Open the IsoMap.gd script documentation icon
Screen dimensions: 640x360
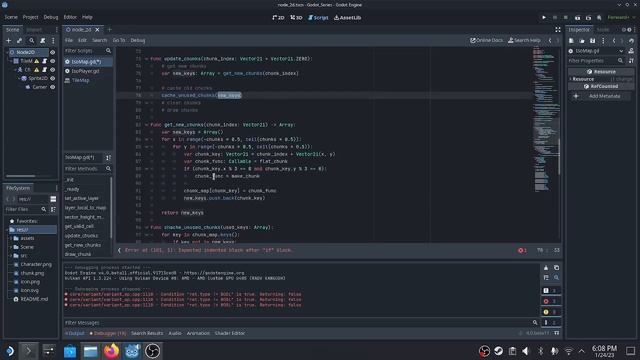(x=631, y=51)
